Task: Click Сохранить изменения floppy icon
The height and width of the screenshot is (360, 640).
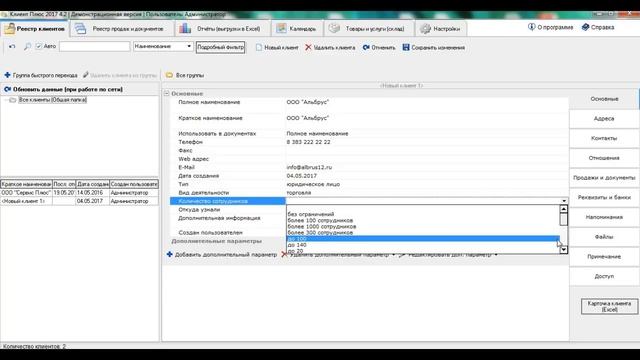Action: click(433, 48)
